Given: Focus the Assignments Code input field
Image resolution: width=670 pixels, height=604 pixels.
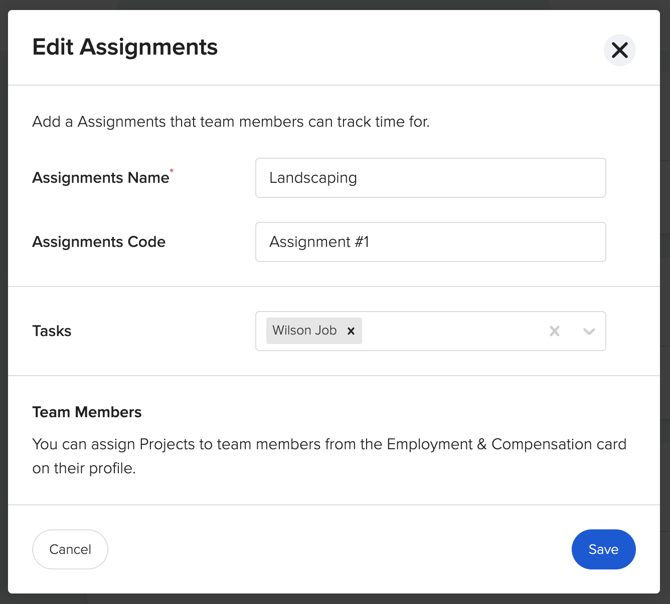Looking at the screenshot, I should click(430, 242).
